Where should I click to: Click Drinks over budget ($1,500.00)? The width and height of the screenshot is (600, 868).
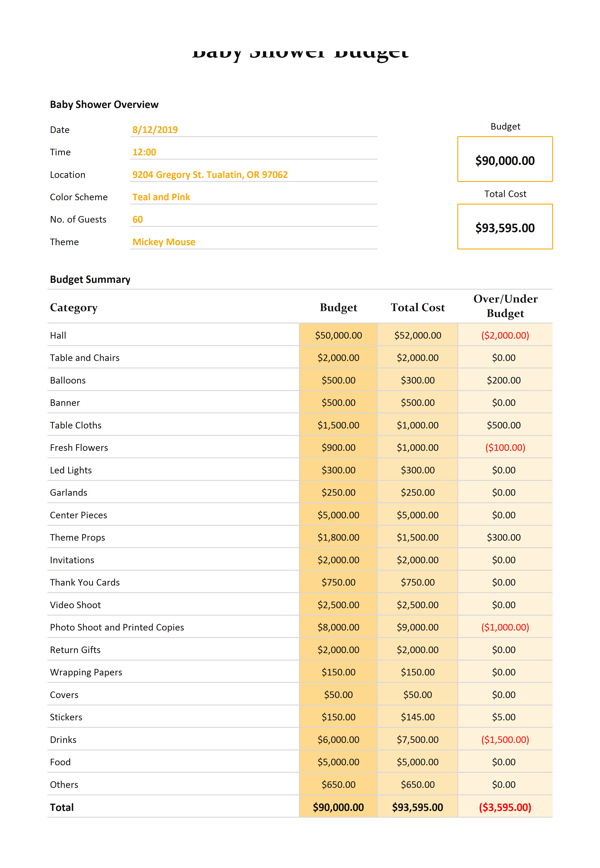pos(505,740)
